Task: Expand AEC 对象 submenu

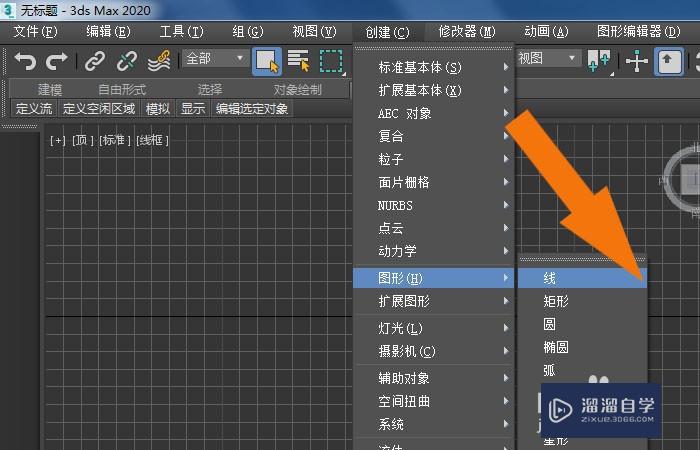Action: pyautogui.click(x=434, y=113)
